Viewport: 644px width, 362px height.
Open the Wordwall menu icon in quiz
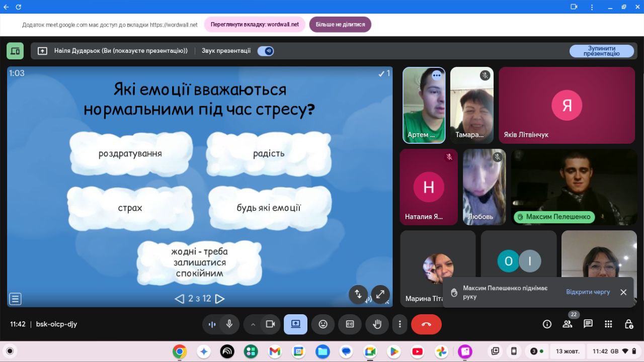point(15,299)
